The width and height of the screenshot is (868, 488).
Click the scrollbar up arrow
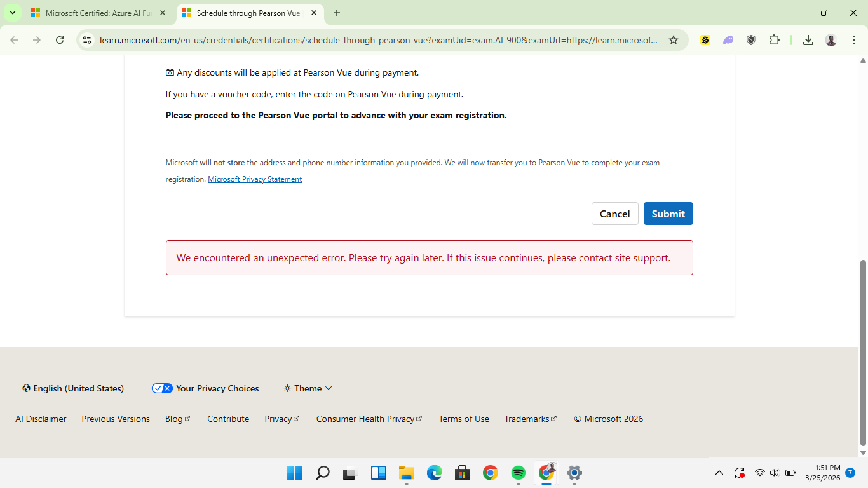[x=863, y=60]
